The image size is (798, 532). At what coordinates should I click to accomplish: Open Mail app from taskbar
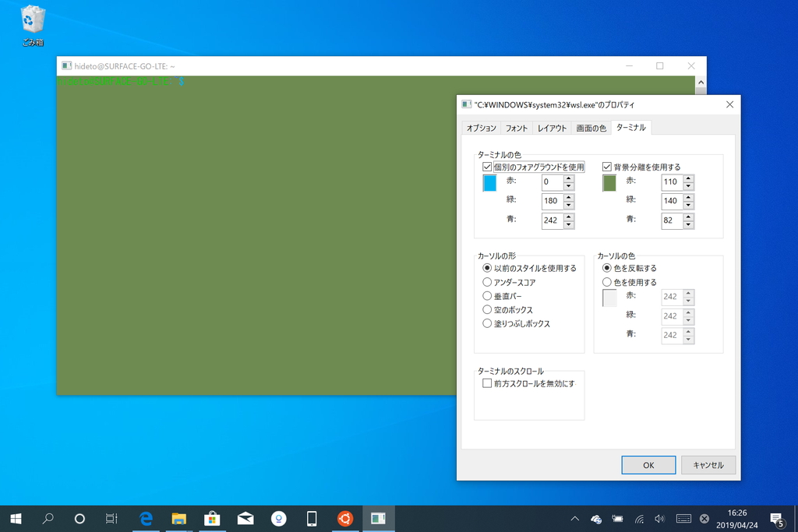coord(245,518)
